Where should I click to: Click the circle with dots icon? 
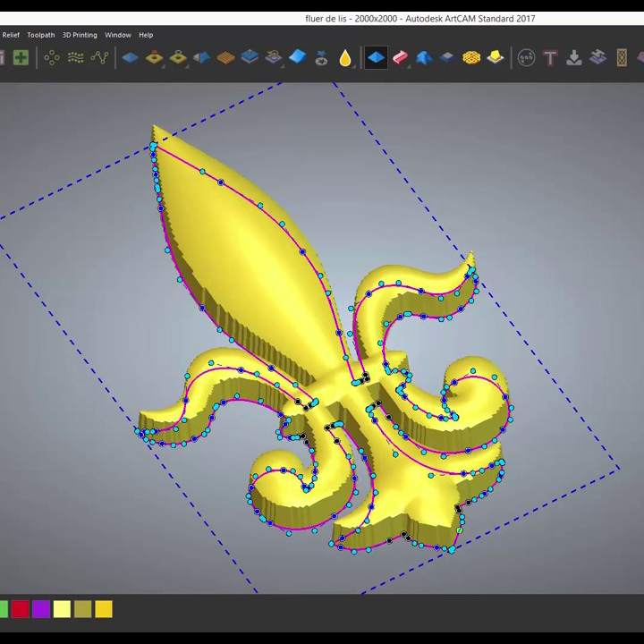[x=527, y=58]
